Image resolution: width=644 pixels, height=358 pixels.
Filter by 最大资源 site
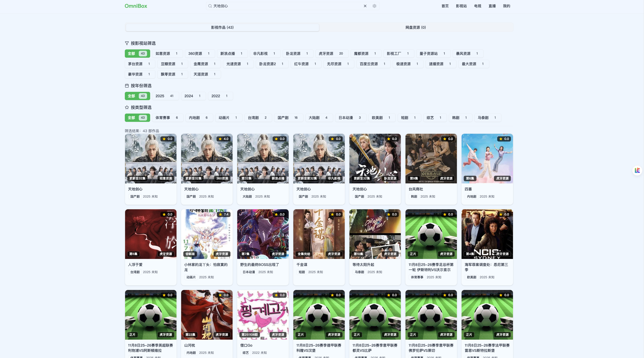[x=473, y=64]
